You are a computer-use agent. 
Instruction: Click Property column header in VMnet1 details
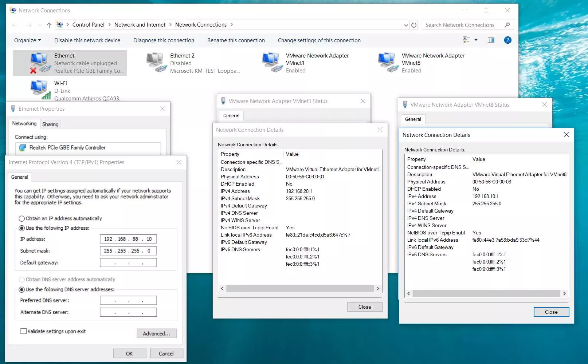pyautogui.click(x=251, y=154)
